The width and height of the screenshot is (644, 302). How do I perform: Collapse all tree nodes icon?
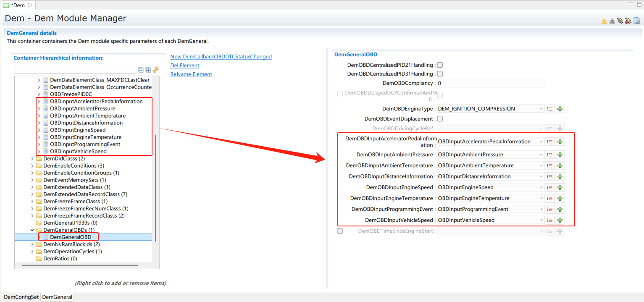[x=141, y=70]
